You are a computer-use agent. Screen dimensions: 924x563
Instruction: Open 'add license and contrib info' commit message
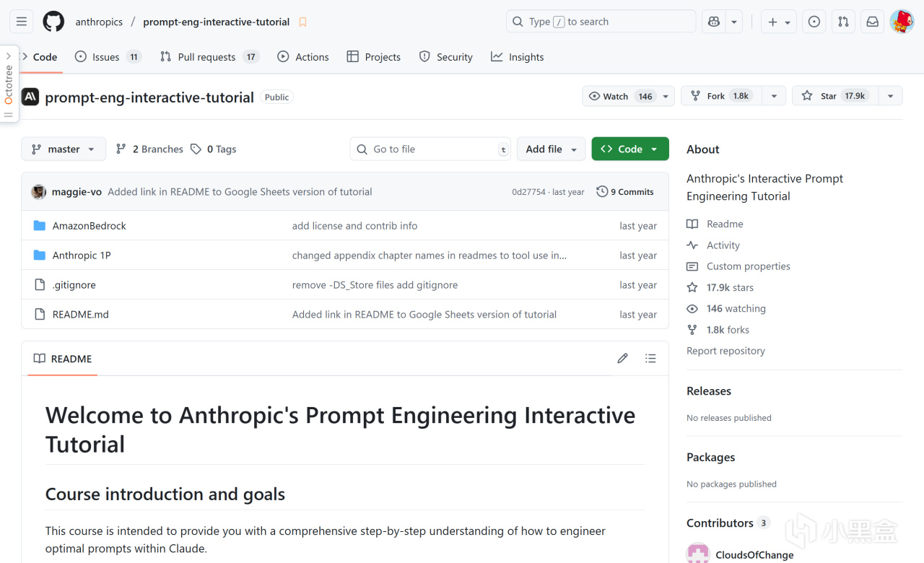pyautogui.click(x=355, y=226)
